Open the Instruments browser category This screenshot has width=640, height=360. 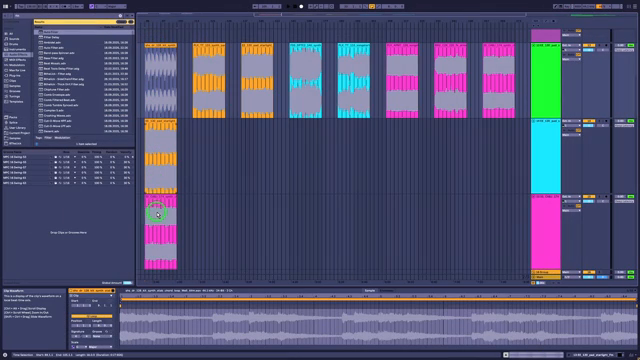pyautogui.click(x=17, y=49)
